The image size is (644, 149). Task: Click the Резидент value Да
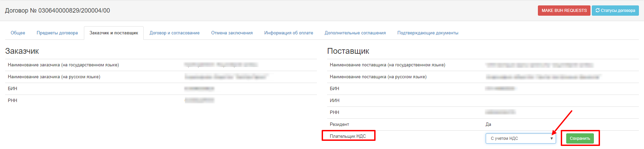(x=488, y=125)
